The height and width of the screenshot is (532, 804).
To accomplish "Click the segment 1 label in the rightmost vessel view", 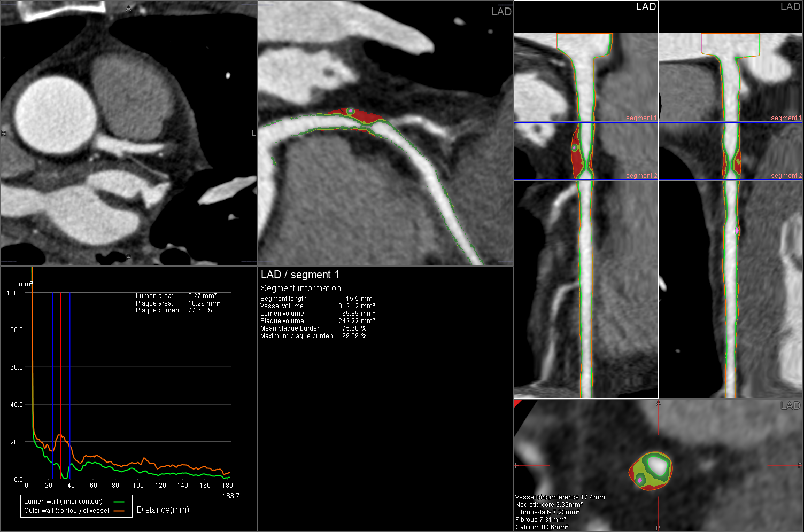I will tap(786, 118).
